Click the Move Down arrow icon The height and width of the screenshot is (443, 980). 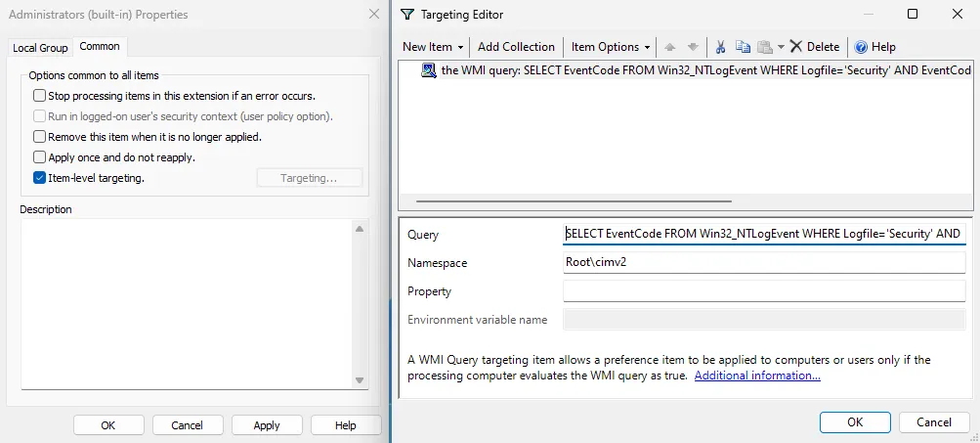[x=693, y=47]
